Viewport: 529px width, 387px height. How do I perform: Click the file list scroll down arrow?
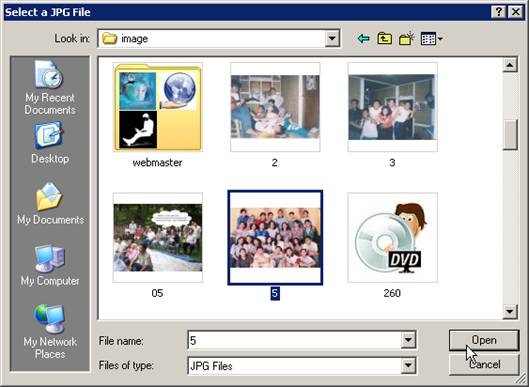[x=510, y=311]
